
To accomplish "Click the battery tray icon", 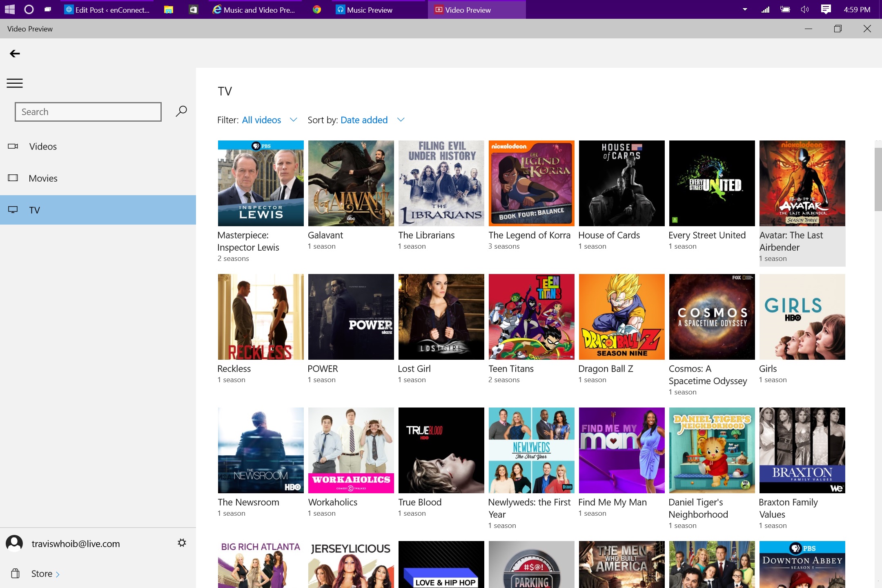I will click(x=785, y=9).
